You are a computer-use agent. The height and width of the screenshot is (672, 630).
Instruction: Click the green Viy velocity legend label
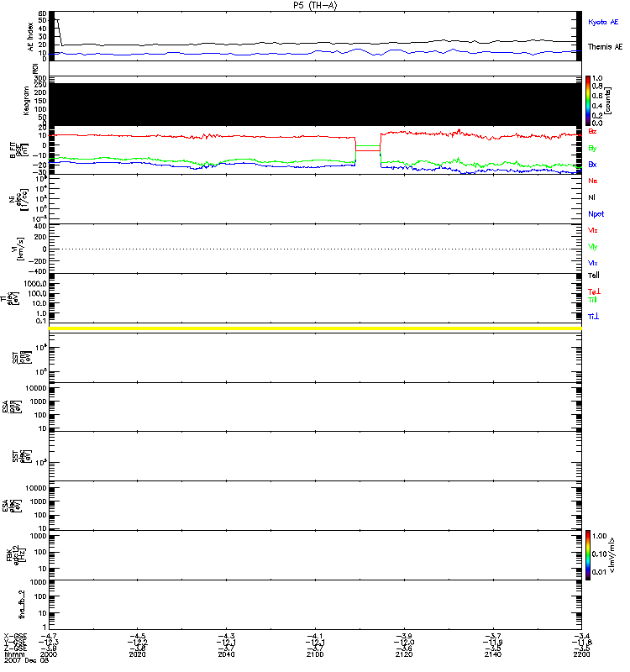(x=592, y=247)
